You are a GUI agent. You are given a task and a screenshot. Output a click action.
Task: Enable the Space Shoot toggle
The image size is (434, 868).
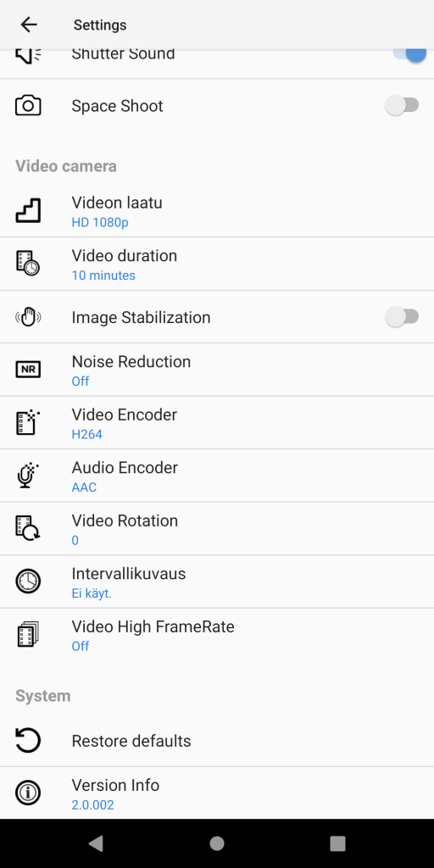(x=402, y=105)
